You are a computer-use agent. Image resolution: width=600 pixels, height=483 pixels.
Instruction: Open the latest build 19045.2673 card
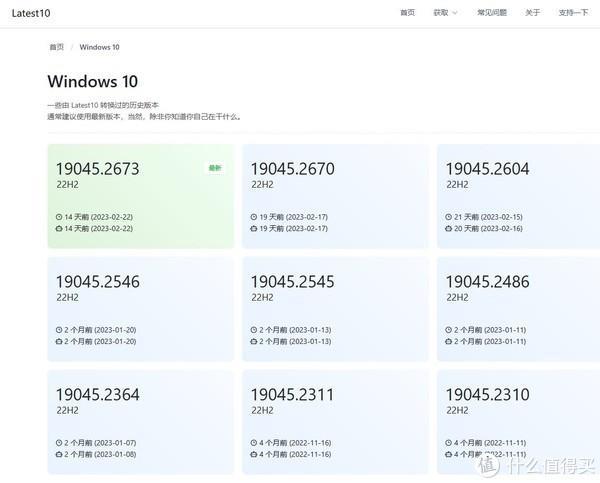pyautogui.click(x=140, y=196)
